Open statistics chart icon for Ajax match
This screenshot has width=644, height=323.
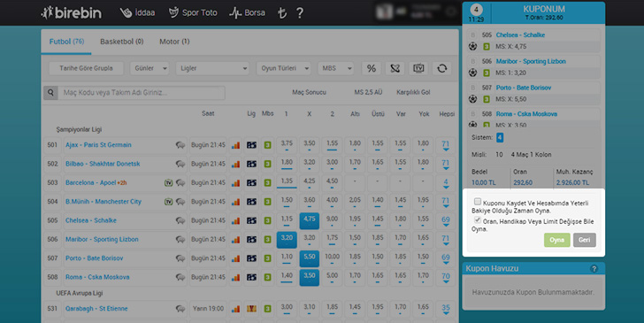click(235, 145)
